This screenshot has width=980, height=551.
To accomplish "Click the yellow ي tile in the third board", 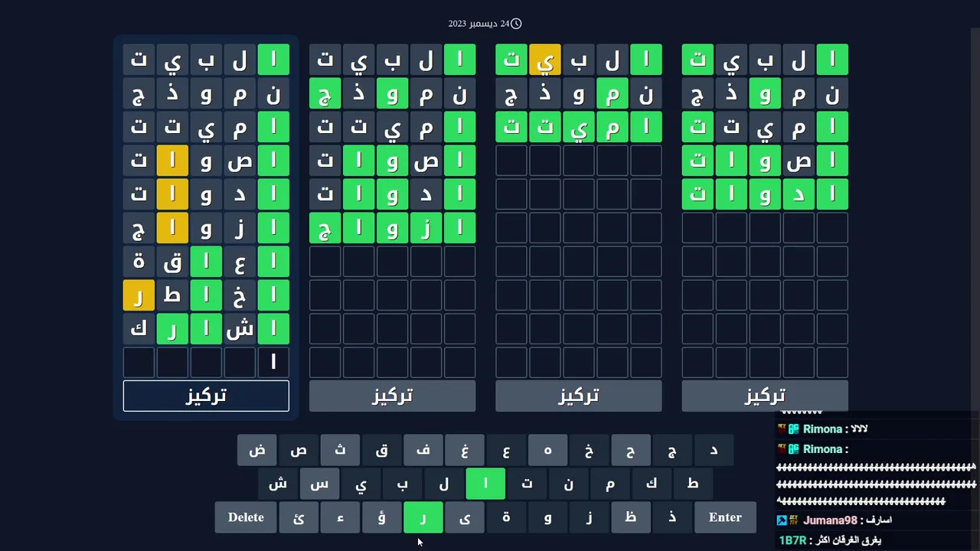I will (545, 60).
